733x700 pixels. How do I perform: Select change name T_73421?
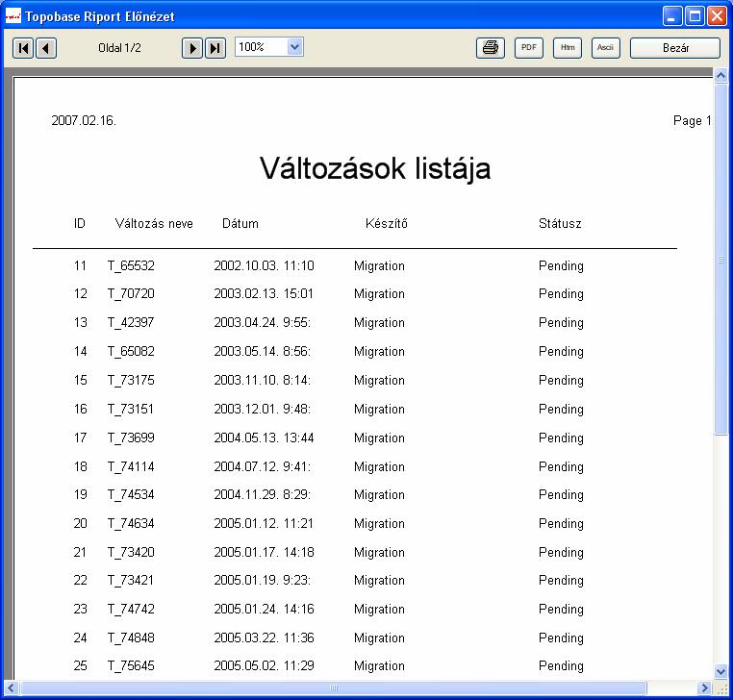click(131, 580)
